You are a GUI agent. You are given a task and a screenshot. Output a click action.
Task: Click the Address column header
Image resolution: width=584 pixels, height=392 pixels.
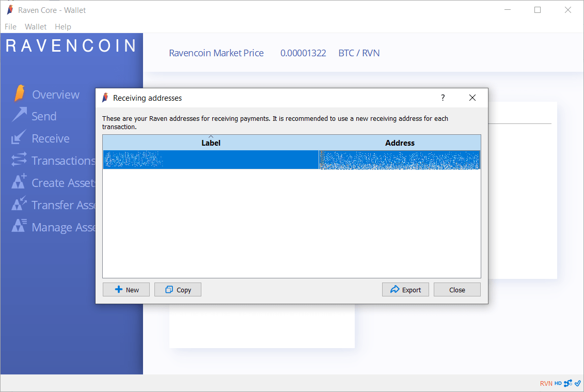pyautogui.click(x=400, y=143)
